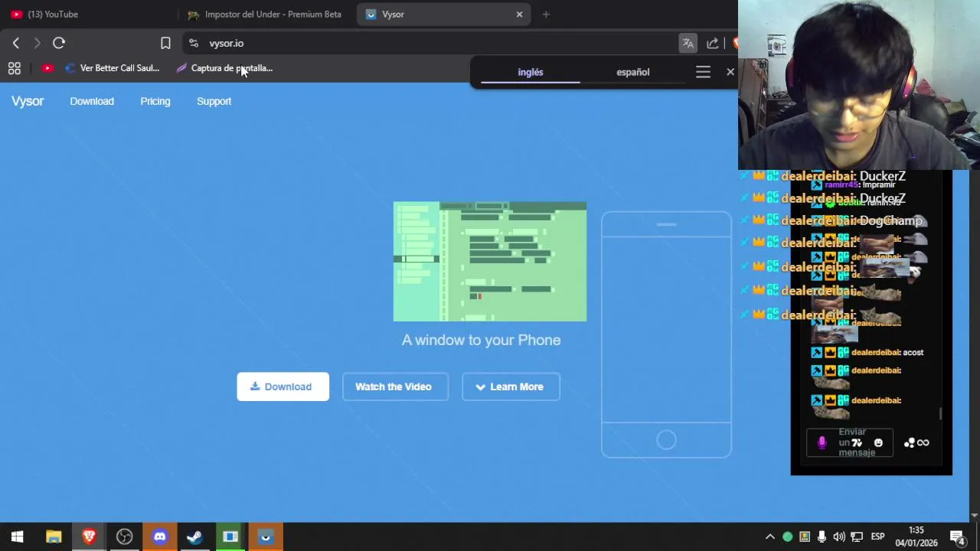Switch the ESP keyboard language indicator
The image size is (980, 551).
(x=877, y=536)
